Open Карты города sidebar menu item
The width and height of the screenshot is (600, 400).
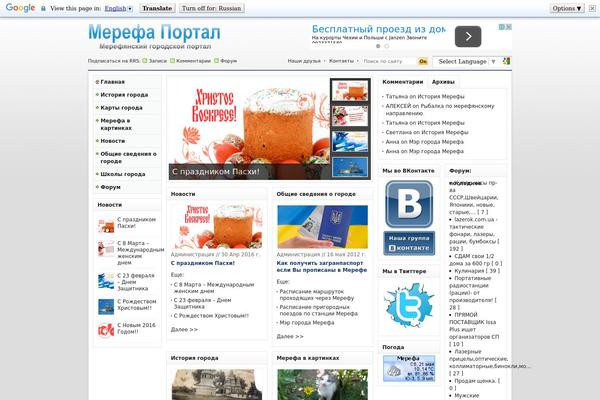coord(121,108)
